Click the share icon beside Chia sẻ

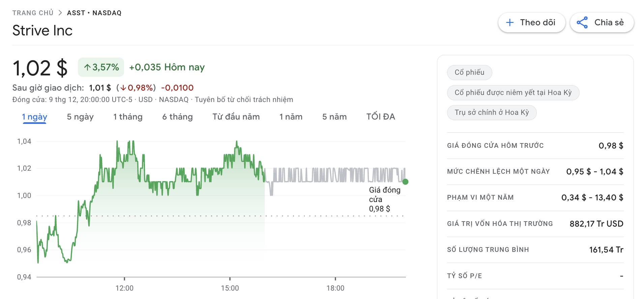(x=582, y=23)
